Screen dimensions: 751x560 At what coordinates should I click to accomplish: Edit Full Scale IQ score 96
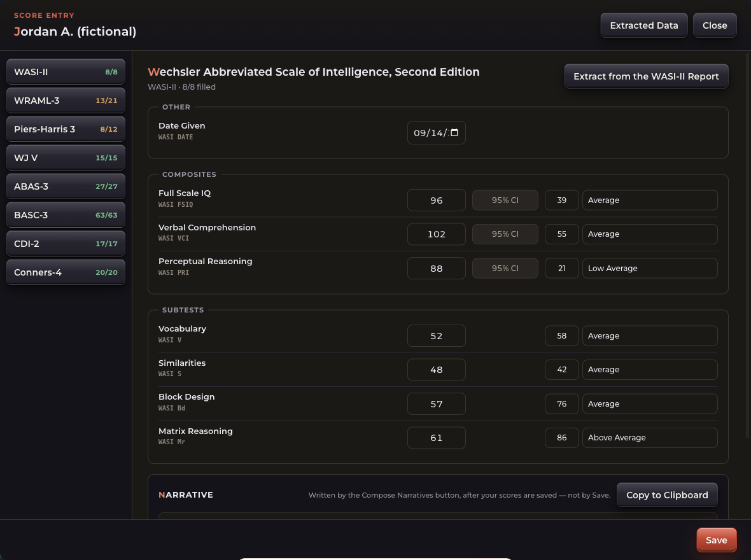coord(437,200)
